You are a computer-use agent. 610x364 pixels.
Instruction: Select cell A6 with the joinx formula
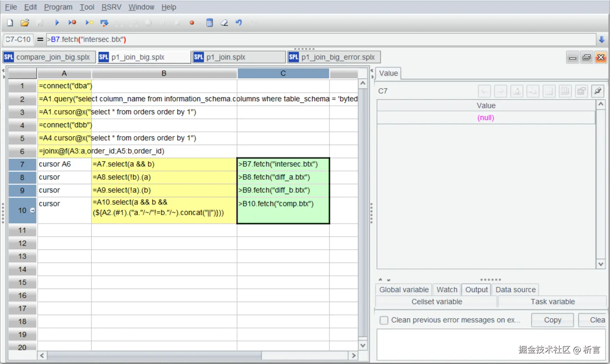coord(64,151)
